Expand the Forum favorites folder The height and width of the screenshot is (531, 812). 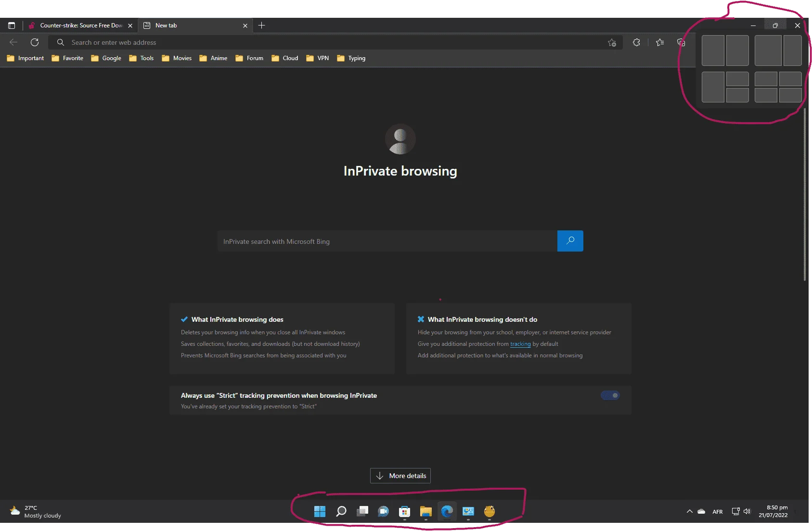[x=249, y=58]
